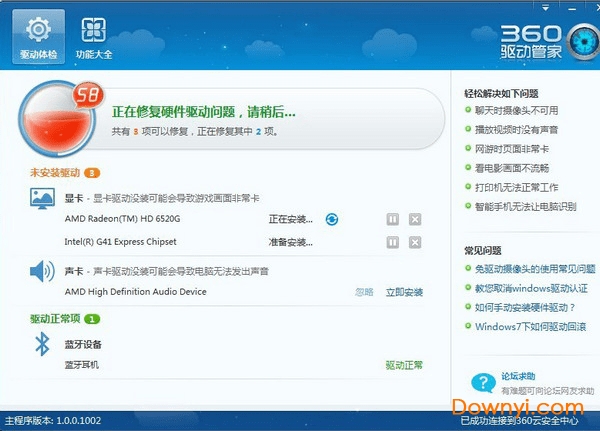Pause the AMD Radeon HD 6520G installation
Screen dimensions: 600x431
[x=393, y=219]
